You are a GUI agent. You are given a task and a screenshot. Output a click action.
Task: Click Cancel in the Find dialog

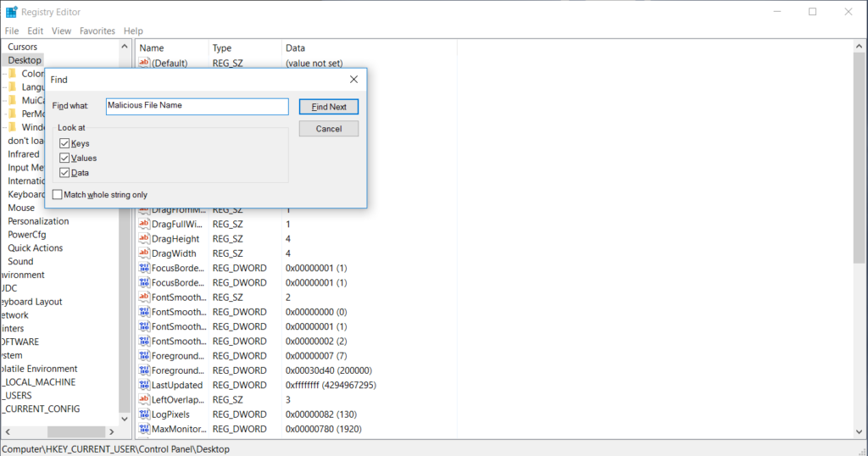click(x=328, y=129)
